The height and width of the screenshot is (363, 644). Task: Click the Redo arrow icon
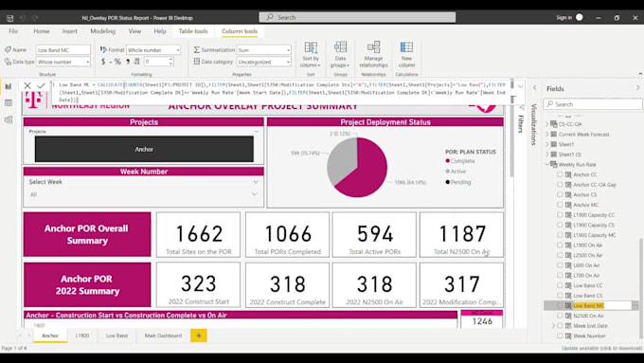pos(35,18)
